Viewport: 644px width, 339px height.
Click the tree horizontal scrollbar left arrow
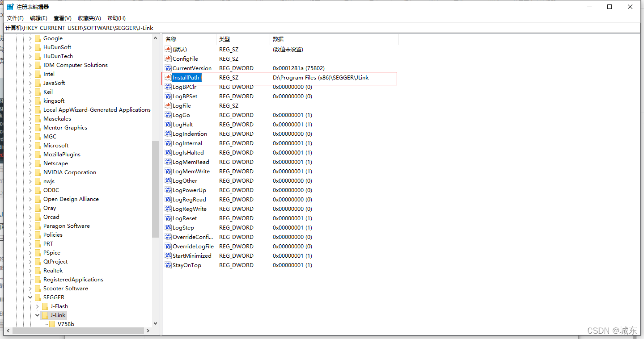(x=8, y=331)
